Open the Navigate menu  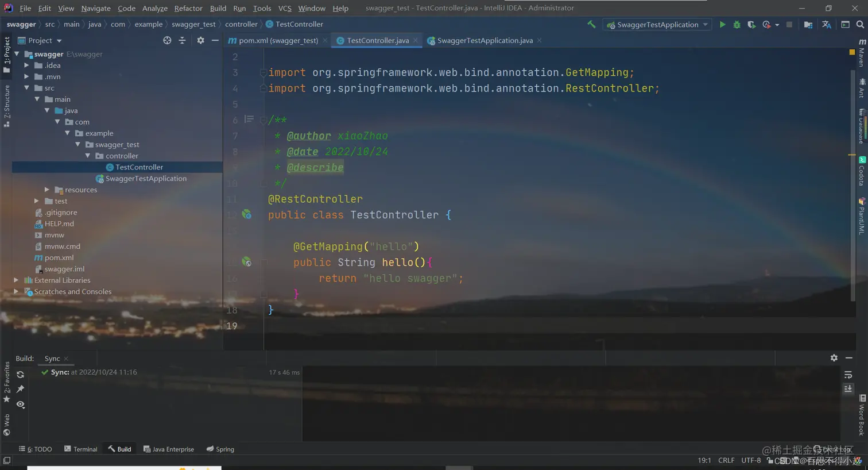96,8
